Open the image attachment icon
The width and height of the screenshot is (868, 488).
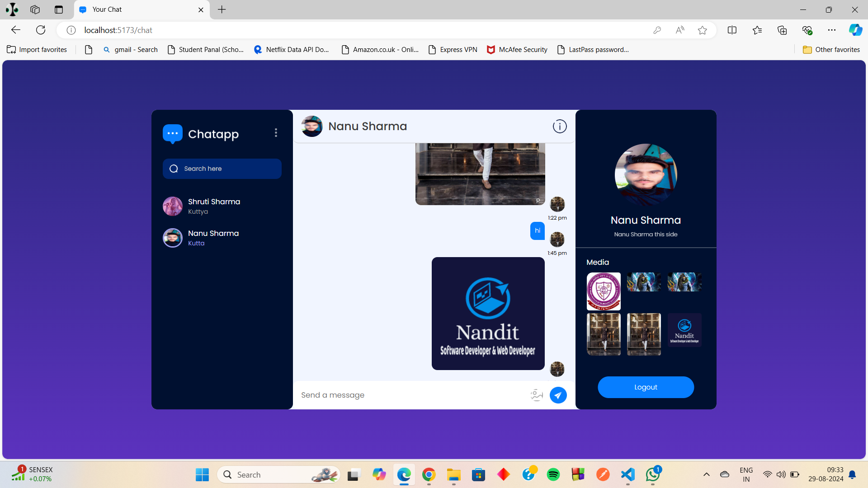tap(537, 395)
